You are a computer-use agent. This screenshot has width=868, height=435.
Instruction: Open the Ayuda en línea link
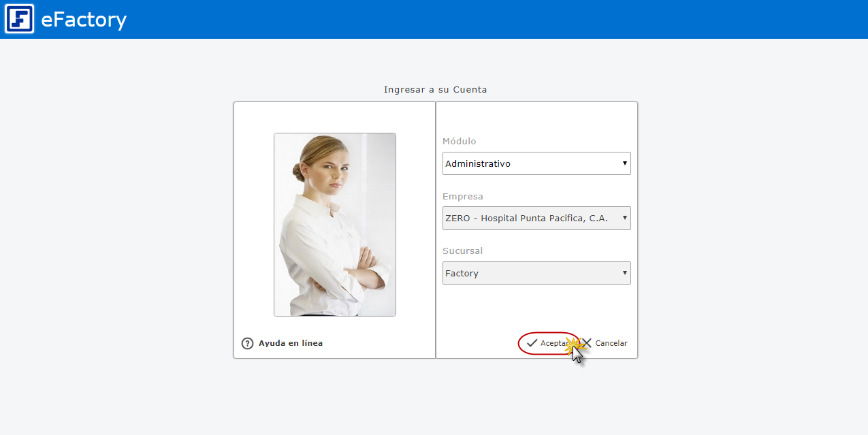tap(291, 343)
